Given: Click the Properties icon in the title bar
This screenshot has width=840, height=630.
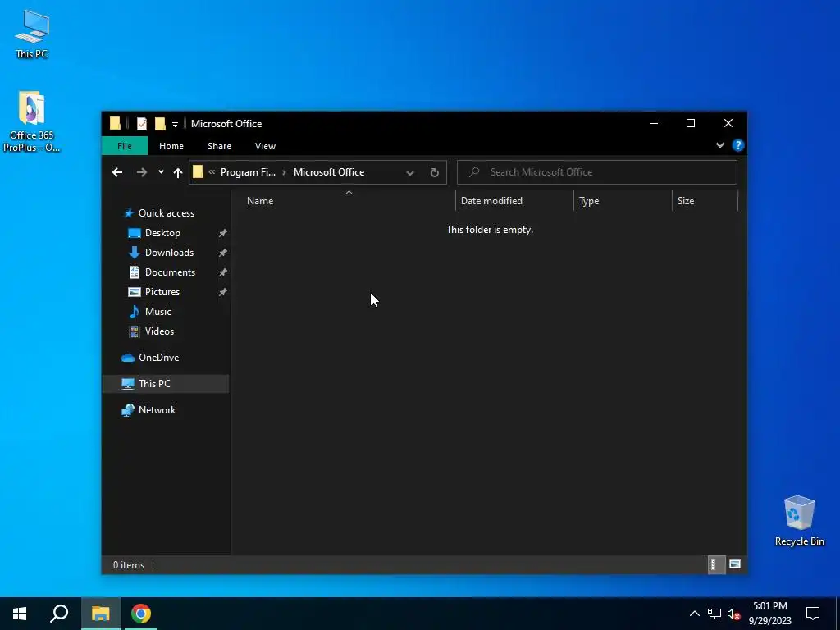Looking at the screenshot, I should pos(141,124).
